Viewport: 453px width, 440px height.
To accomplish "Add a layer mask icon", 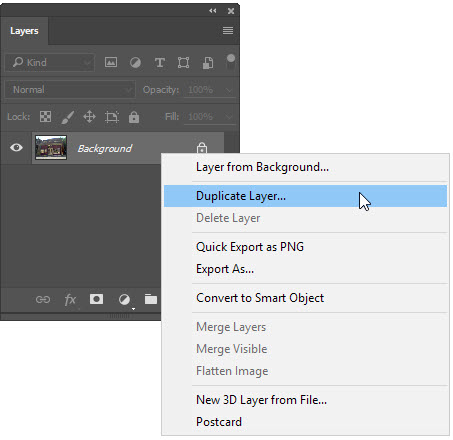I will pos(96,299).
